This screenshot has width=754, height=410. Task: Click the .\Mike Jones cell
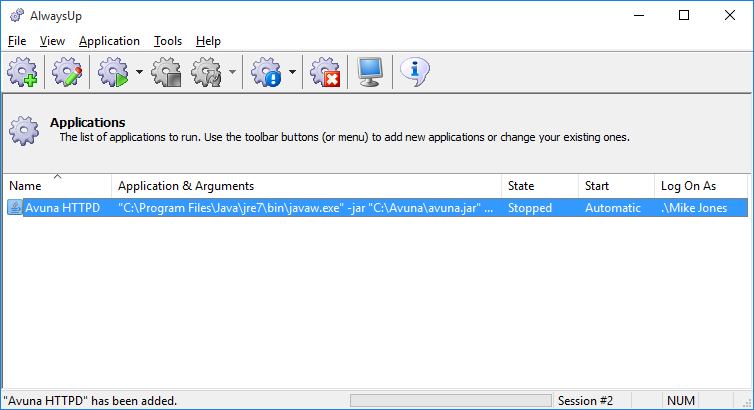point(694,208)
